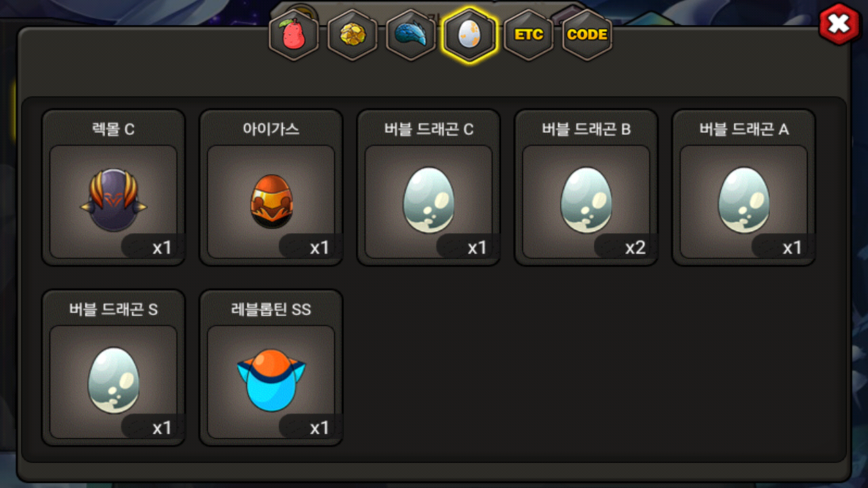Close the inventory with red X
The width and height of the screenshot is (868, 488).
click(840, 24)
